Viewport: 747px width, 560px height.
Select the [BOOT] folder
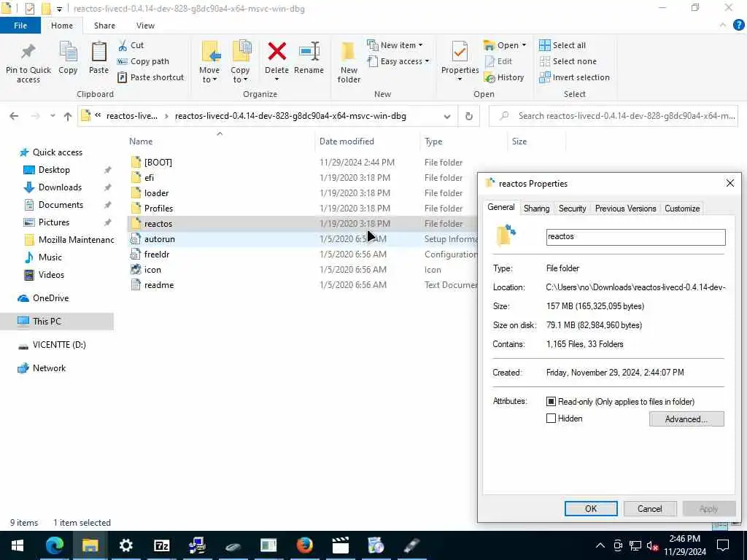pos(158,163)
